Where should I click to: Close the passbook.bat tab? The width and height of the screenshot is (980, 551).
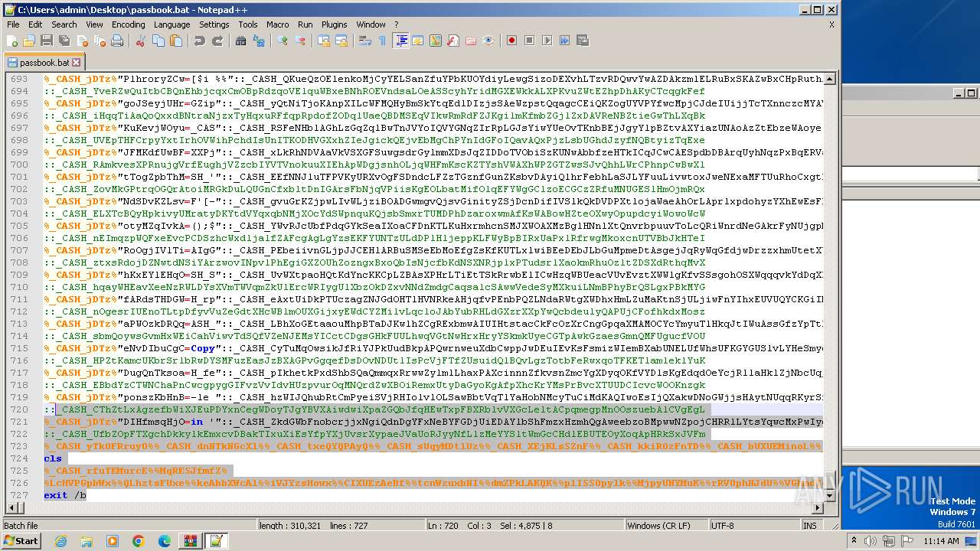pyautogui.click(x=77, y=62)
